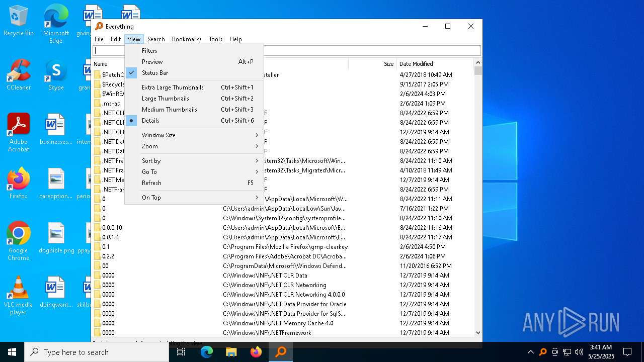644x362 pixels.
Task: Open the businesses Word document icon
Action: point(56,129)
